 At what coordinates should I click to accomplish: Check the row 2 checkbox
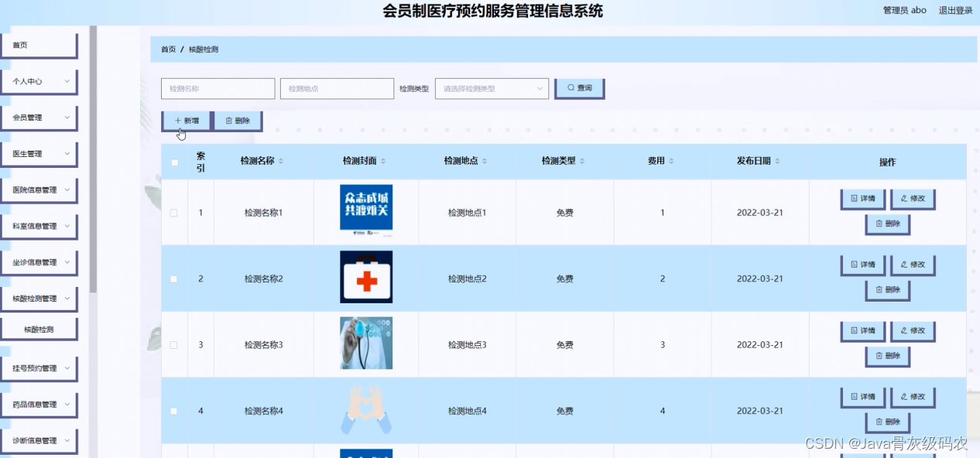pos(174,279)
